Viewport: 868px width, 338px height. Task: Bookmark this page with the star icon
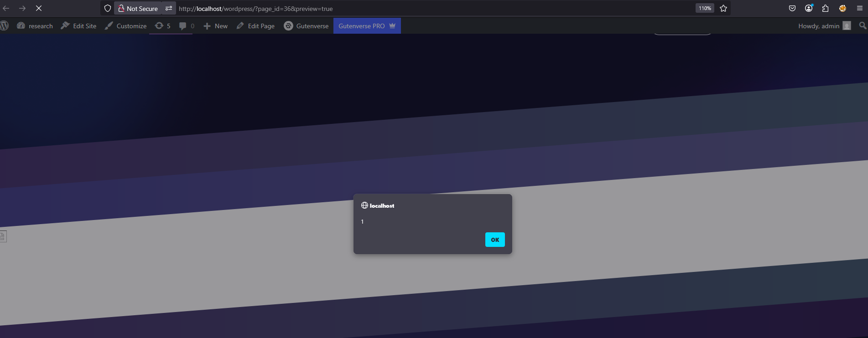click(x=723, y=8)
